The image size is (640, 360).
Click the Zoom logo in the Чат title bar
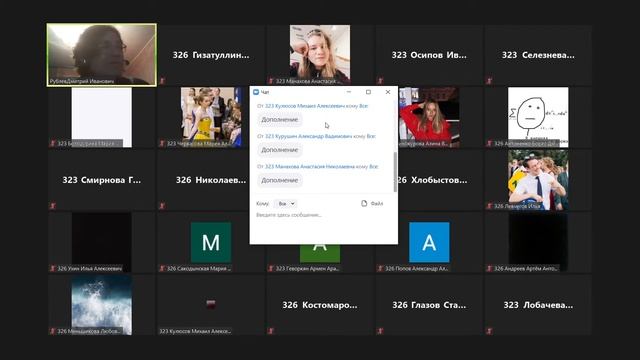[x=256, y=92]
